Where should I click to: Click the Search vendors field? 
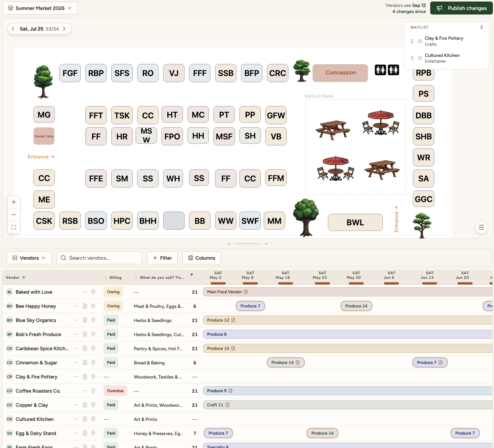(x=99, y=258)
